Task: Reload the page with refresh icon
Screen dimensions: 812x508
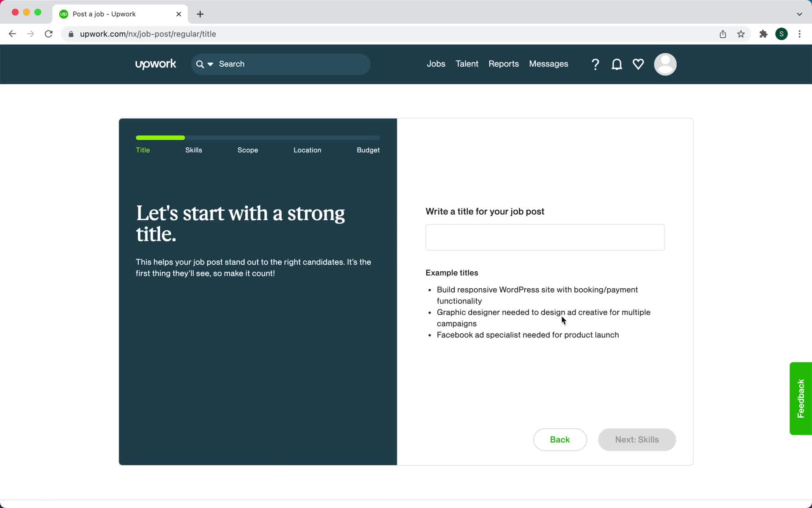Action: click(x=49, y=34)
